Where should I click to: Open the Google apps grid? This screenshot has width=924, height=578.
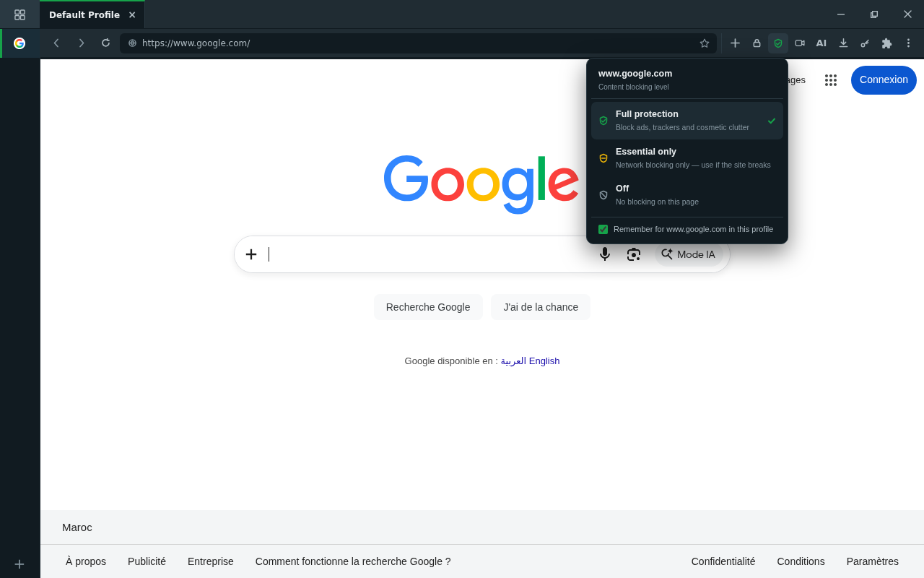(x=831, y=80)
